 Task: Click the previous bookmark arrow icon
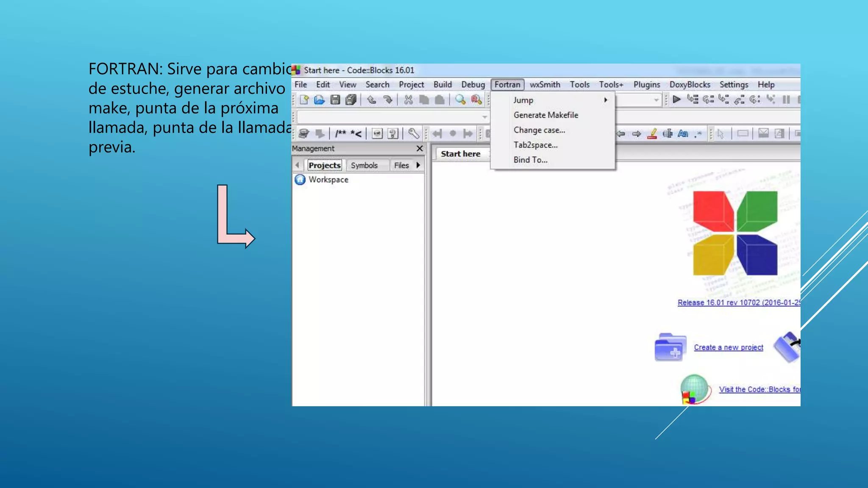[x=437, y=134]
